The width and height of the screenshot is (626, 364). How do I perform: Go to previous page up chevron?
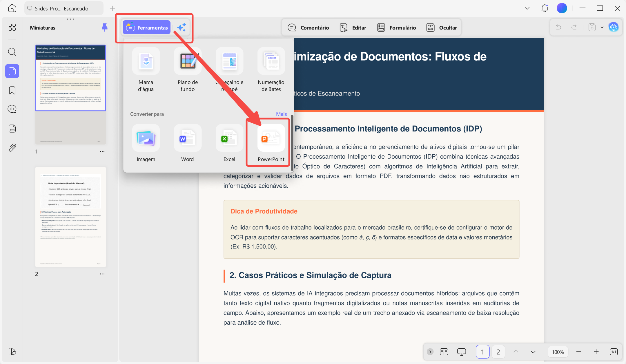pos(516,352)
